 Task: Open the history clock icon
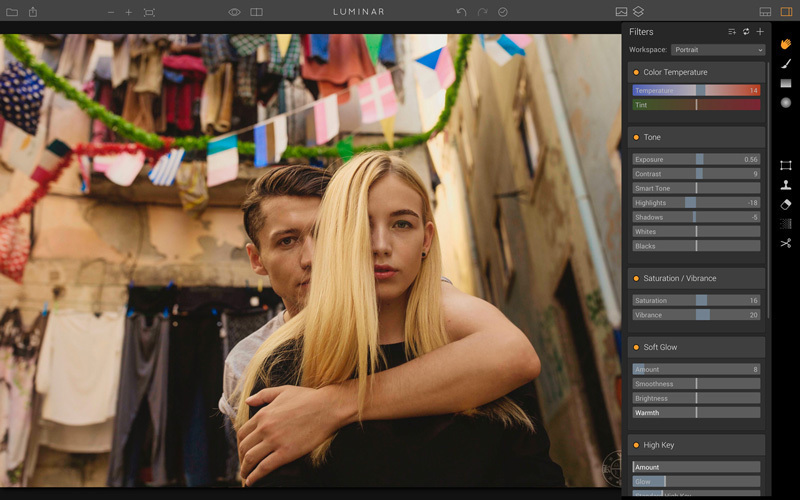[503, 12]
